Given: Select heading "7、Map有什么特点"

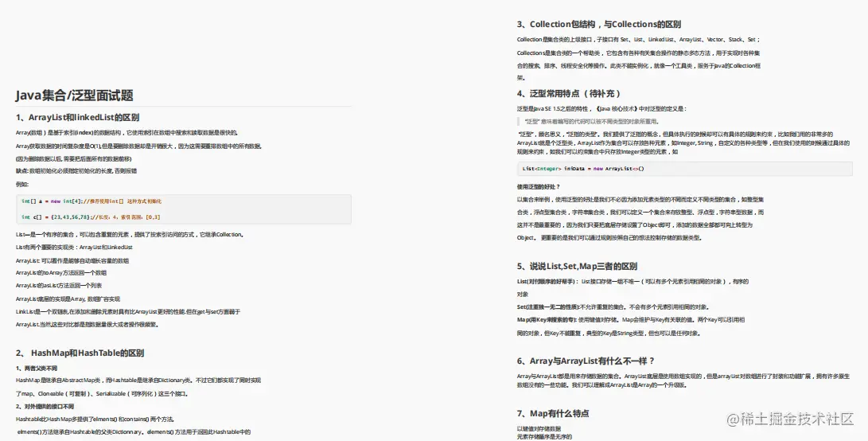Looking at the screenshot, I should point(553,413).
